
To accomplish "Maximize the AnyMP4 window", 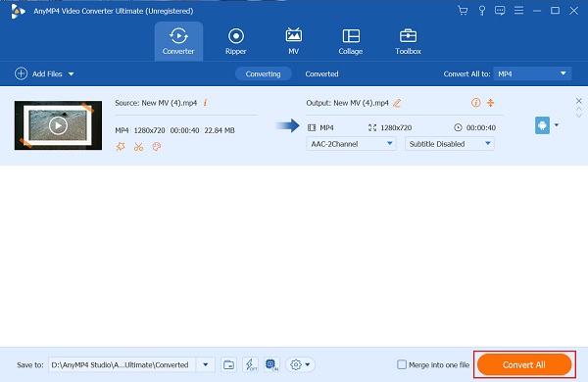I will (x=555, y=11).
